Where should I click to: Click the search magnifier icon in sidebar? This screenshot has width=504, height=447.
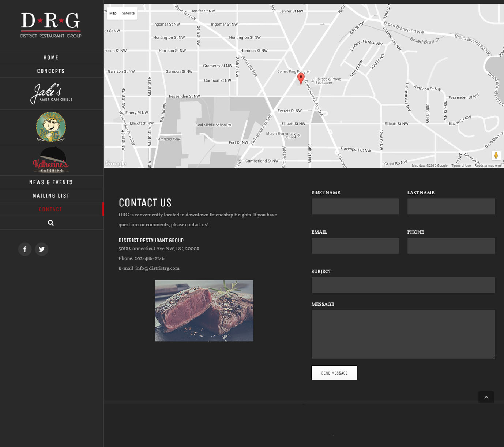point(51,223)
